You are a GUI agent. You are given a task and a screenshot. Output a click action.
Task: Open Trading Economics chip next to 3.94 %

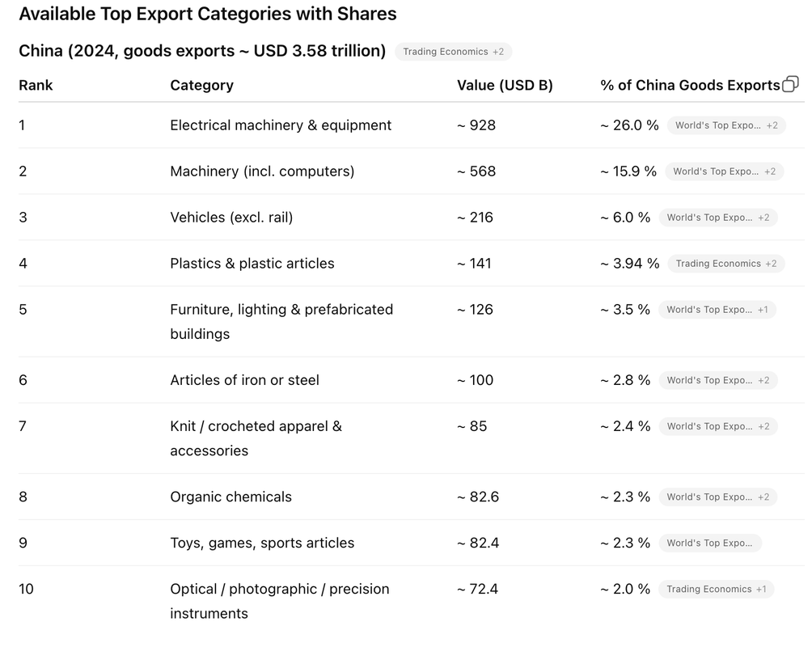[726, 264]
